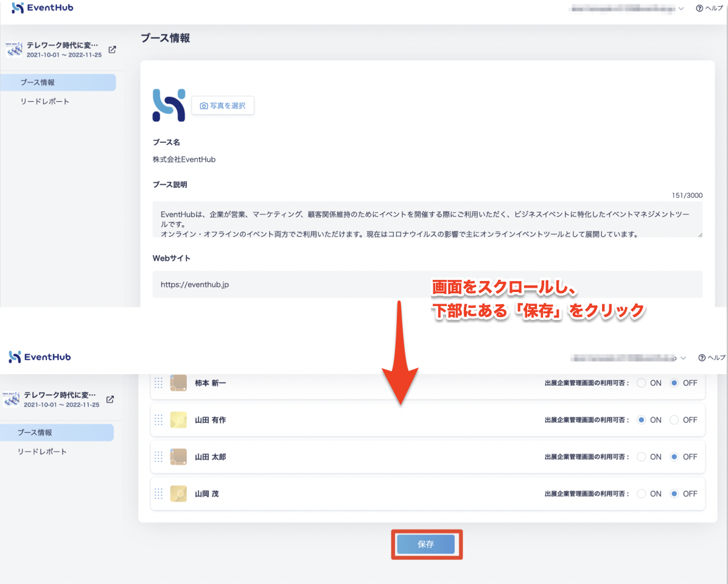Click the avatar of 山田 太郎
This screenshot has width=728, height=584.
(x=178, y=457)
